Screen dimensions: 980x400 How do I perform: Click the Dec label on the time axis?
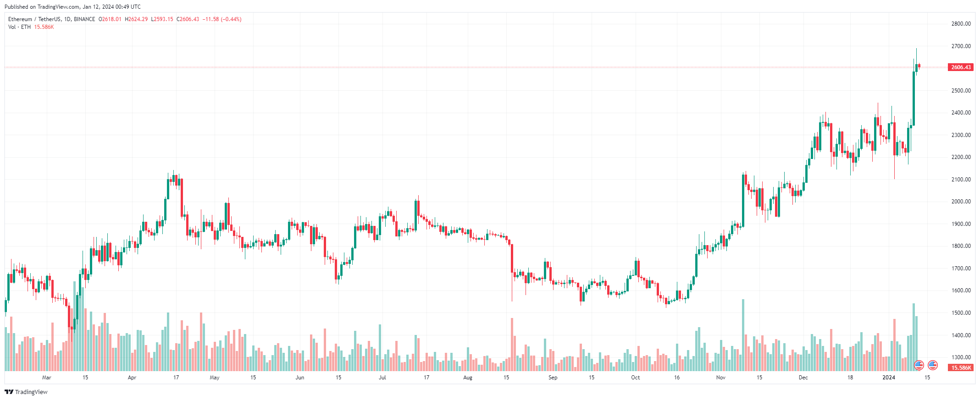803,378
